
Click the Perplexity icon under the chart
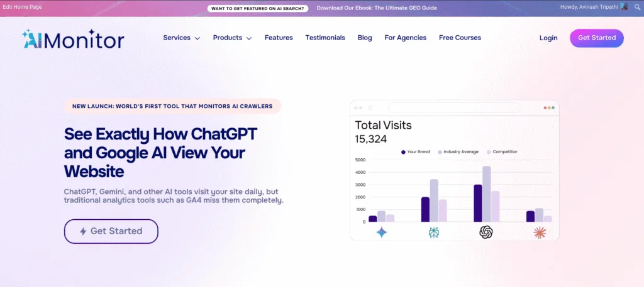tap(433, 232)
